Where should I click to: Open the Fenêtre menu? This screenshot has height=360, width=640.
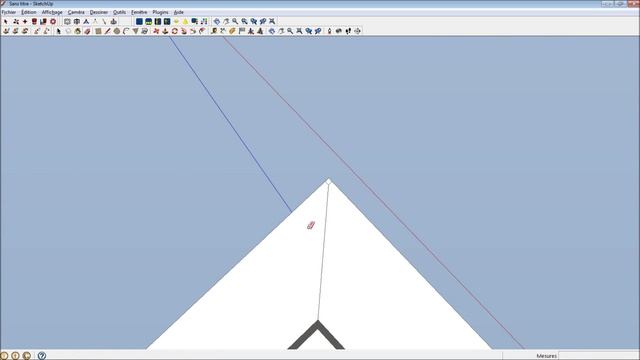coord(139,12)
